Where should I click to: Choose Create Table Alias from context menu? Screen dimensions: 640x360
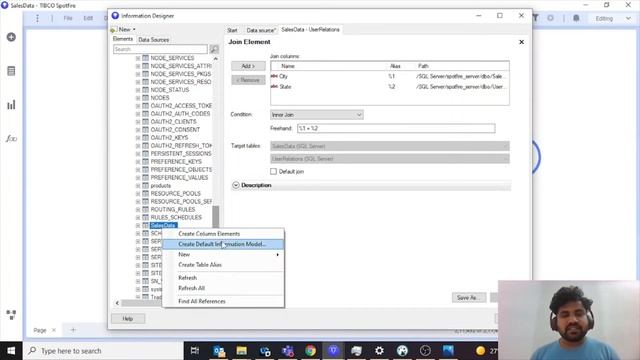point(223,265)
